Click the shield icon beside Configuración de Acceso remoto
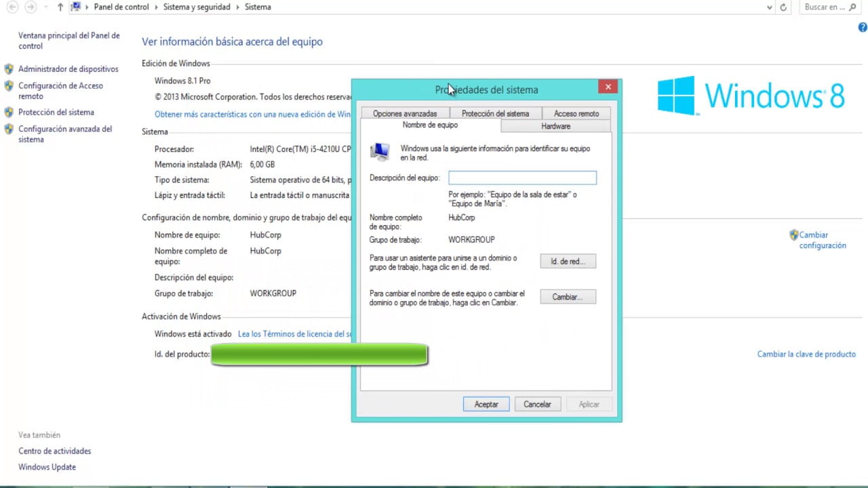This screenshot has width=868, height=488. tap(9, 86)
